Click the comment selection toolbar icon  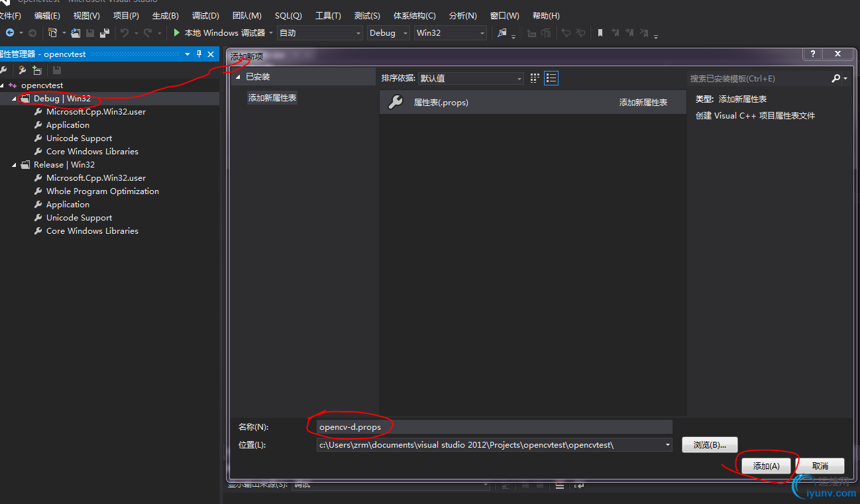[x=566, y=32]
